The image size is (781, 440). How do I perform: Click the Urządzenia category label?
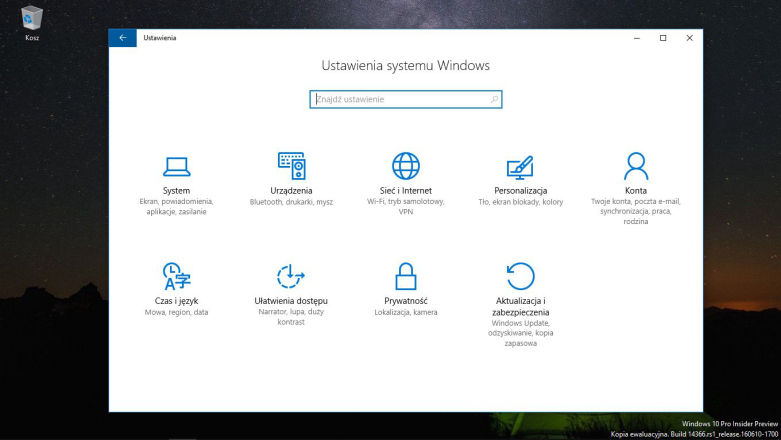click(x=291, y=191)
